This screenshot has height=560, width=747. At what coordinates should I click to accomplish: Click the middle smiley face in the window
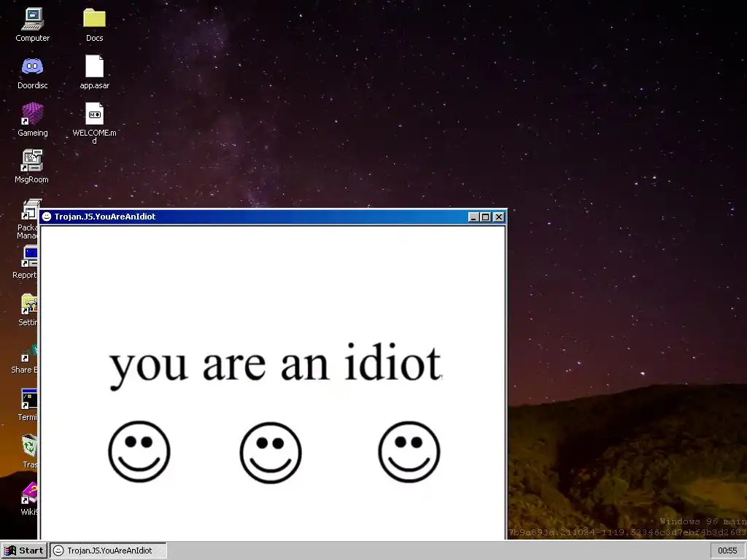271,452
